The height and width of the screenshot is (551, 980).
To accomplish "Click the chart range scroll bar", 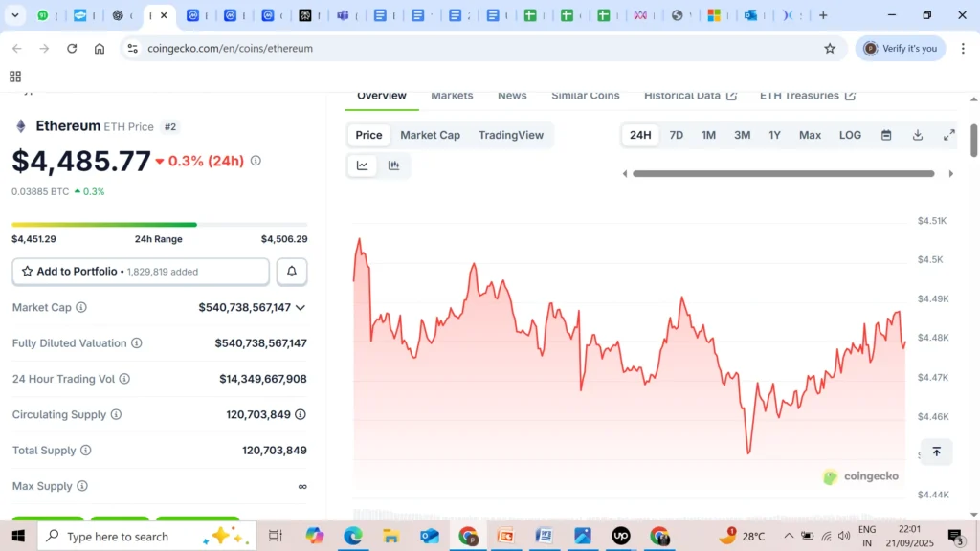I will (783, 174).
